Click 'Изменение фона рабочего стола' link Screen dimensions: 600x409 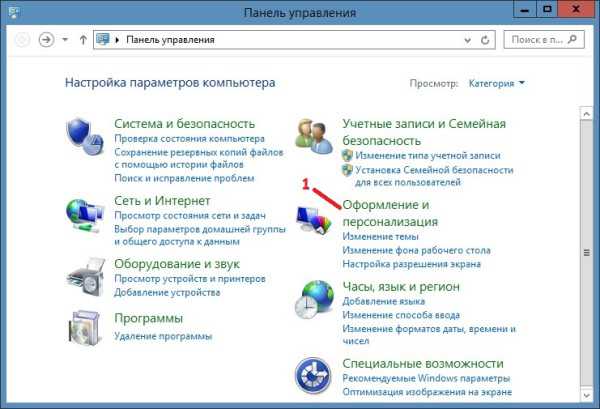[416, 251]
